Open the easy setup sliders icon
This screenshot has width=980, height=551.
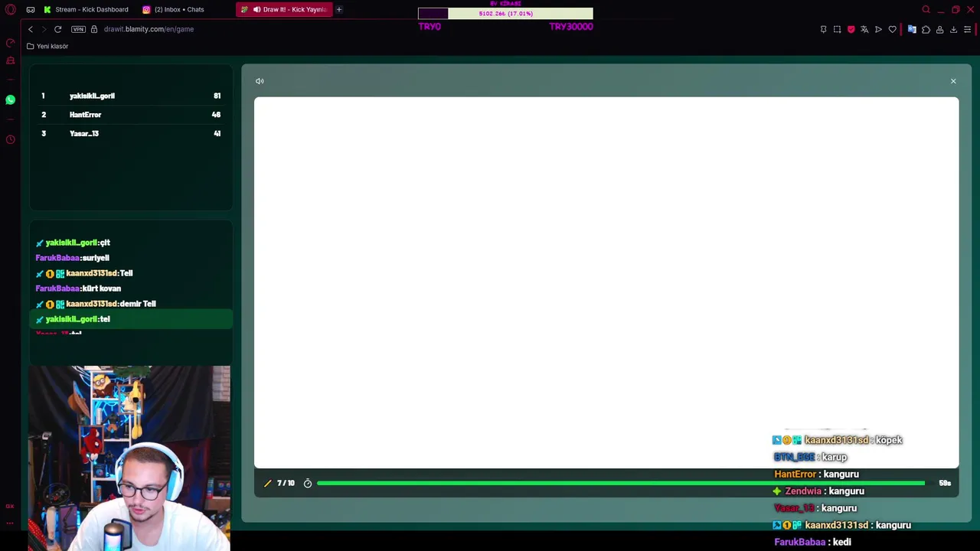click(967, 29)
